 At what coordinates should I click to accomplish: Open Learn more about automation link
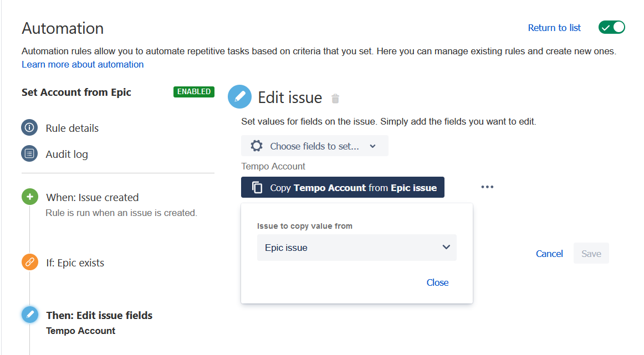click(83, 64)
